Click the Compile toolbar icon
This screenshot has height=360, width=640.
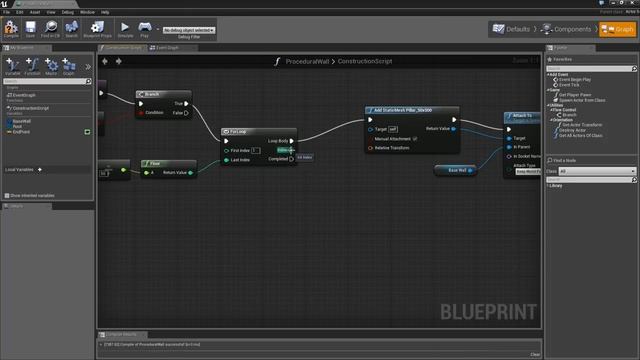click(11, 28)
